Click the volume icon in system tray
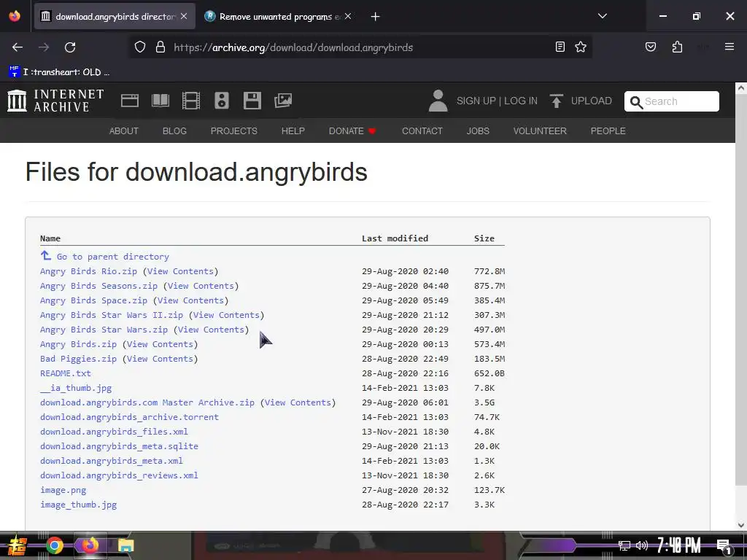This screenshot has height=560, width=747. coord(642,545)
